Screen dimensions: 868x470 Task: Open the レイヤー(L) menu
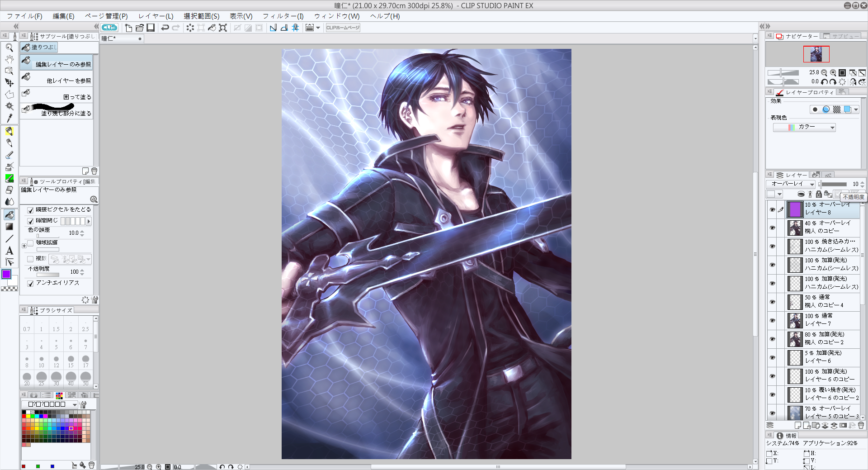pos(156,16)
